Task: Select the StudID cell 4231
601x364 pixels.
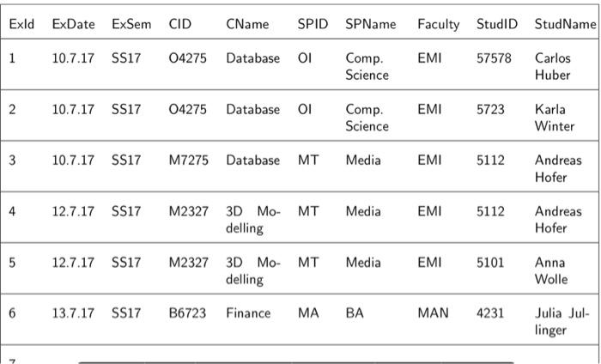Action: point(490,313)
